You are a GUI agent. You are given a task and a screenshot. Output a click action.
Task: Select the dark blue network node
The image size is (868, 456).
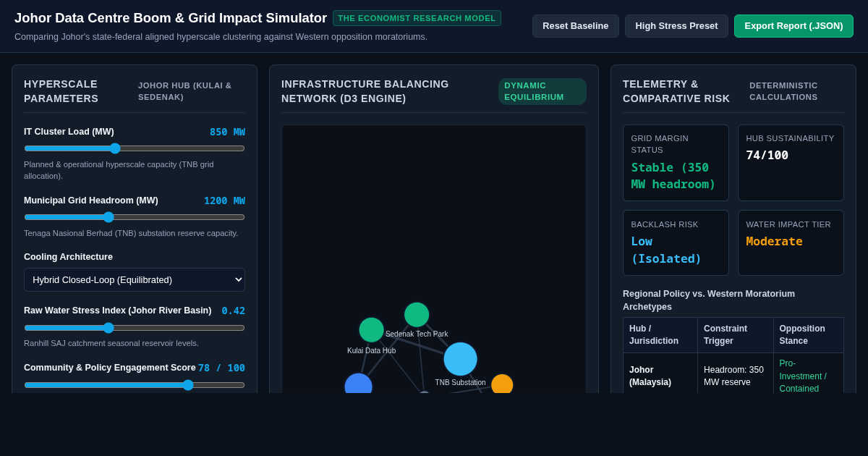[358, 384]
